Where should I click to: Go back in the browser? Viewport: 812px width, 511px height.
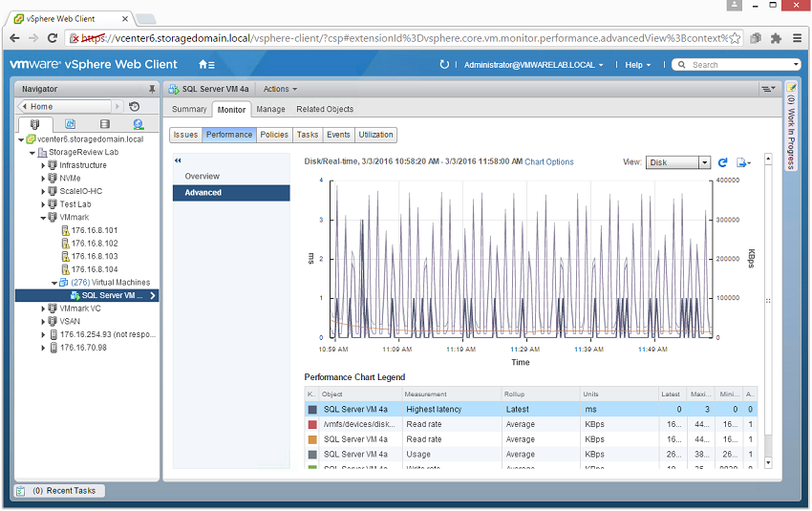14,38
